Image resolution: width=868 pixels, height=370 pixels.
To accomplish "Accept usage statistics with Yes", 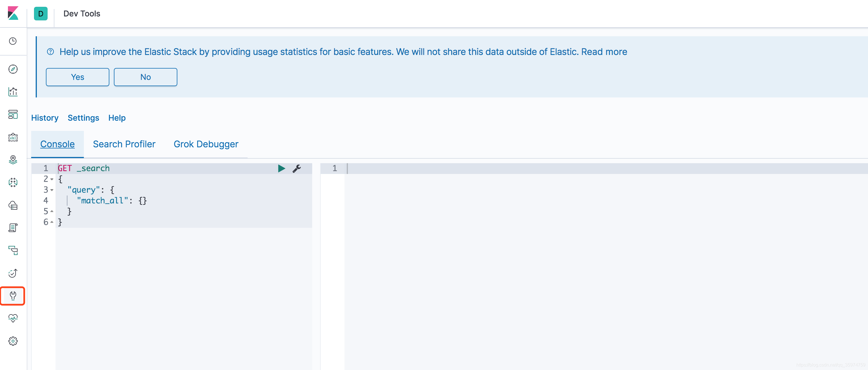I will pos(78,77).
